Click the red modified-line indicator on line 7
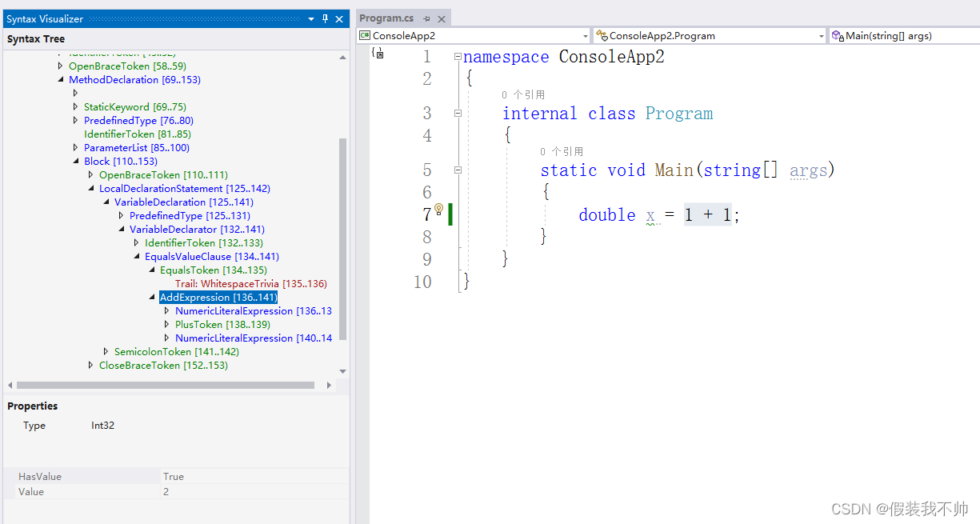This screenshot has height=524, width=980. tap(450, 214)
